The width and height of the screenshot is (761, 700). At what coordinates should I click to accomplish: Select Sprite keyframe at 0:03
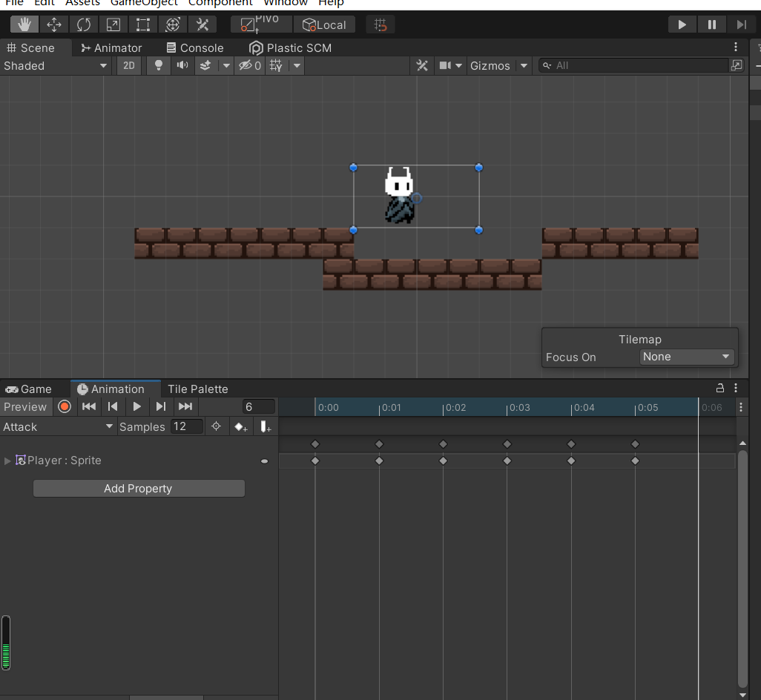pyautogui.click(x=507, y=460)
